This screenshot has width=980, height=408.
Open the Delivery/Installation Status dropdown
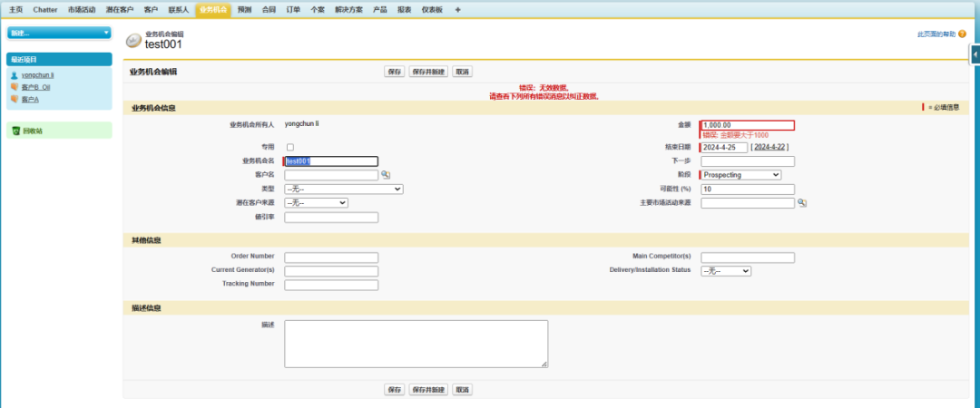[726, 271]
